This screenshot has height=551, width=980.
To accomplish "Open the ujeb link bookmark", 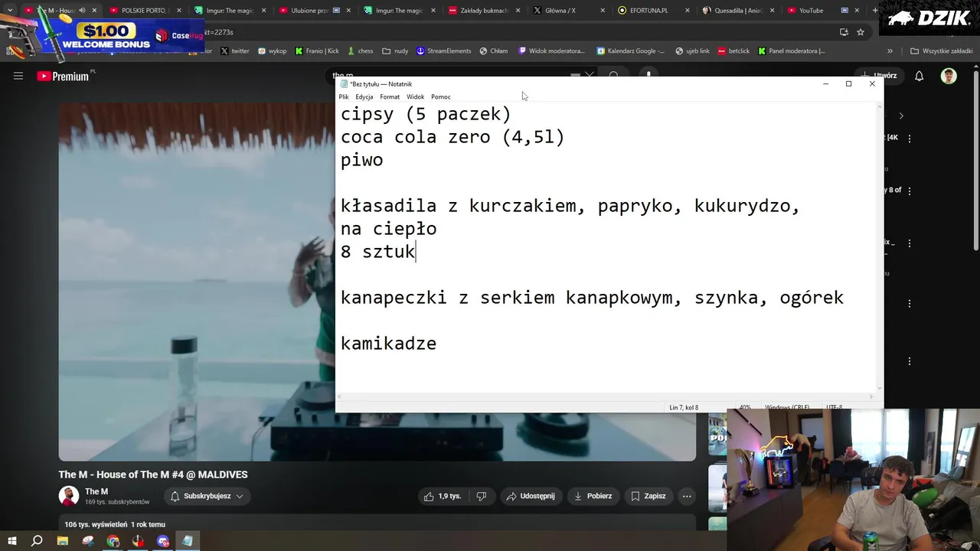I will (693, 51).
